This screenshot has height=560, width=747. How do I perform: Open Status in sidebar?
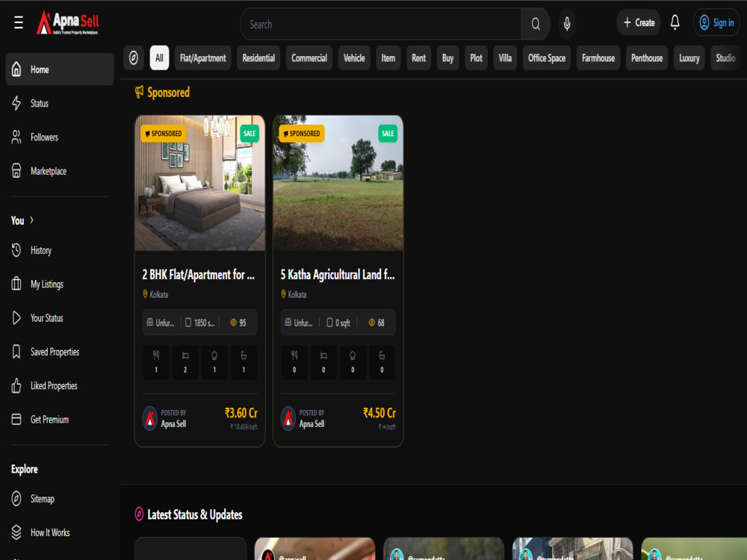click(60, 103)
